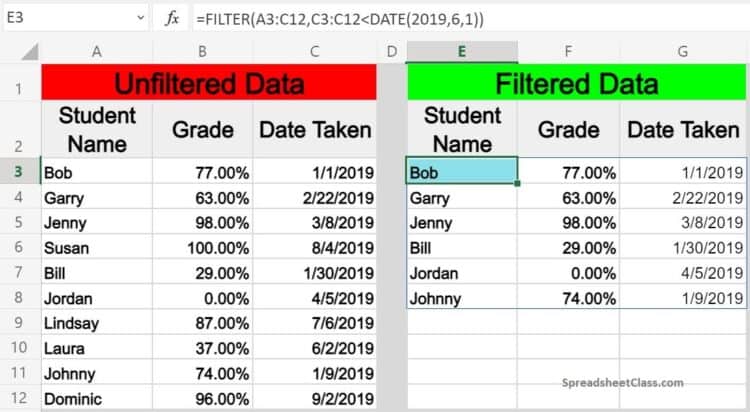Viewport: 750px width, 412px height.
Task: Select the 8/4/2019 date cell
Action: (x=315, y=247)
